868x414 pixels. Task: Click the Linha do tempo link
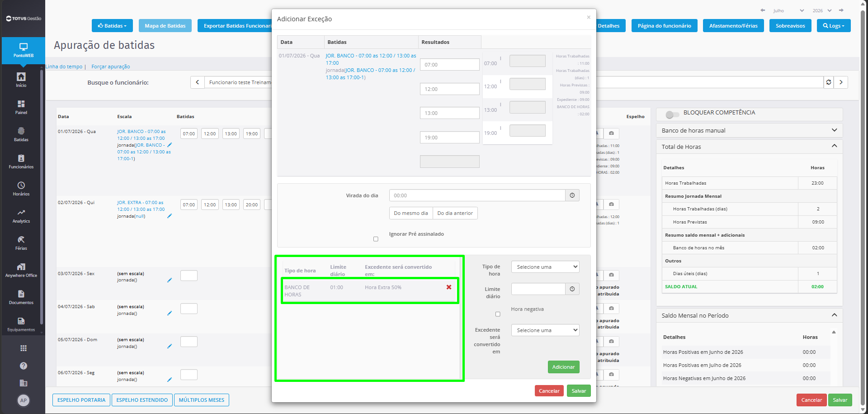coord(64,67)
